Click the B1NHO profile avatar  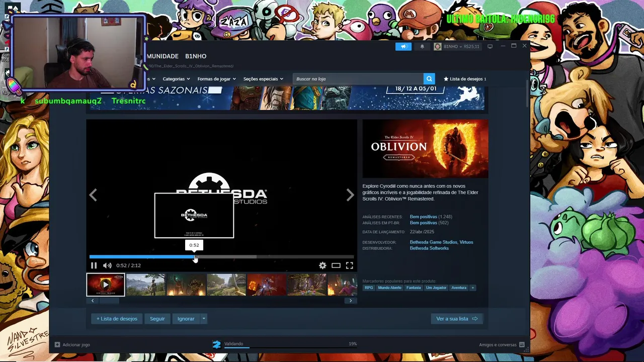tap(437, 46)
